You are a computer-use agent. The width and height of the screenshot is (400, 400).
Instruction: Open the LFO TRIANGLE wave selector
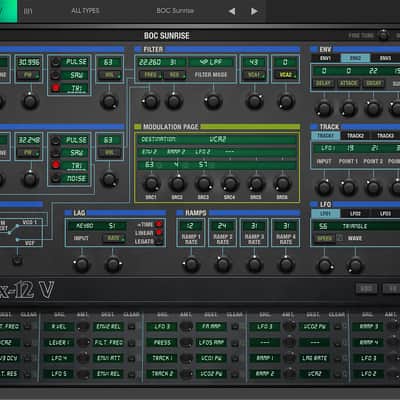(355, 226)
